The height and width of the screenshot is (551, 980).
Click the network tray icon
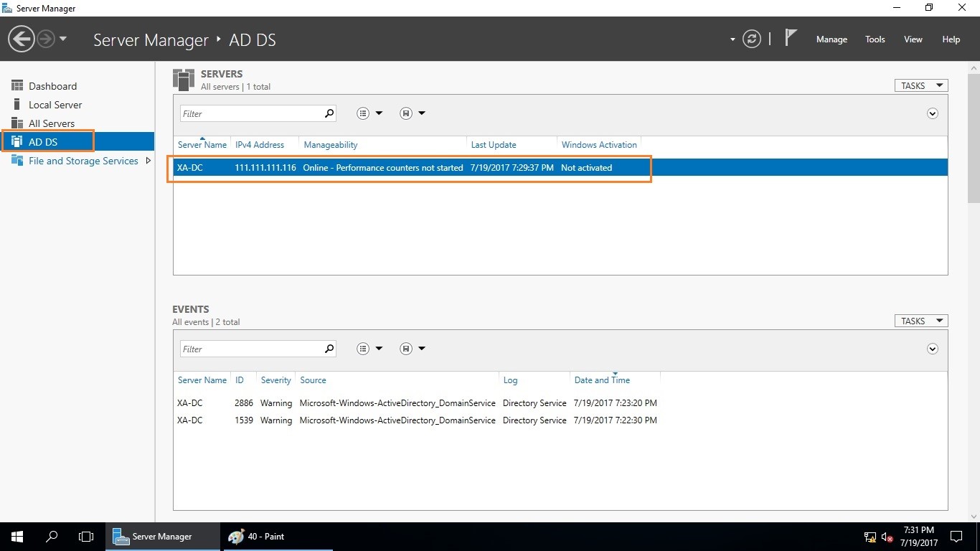(x=870, y=537)
